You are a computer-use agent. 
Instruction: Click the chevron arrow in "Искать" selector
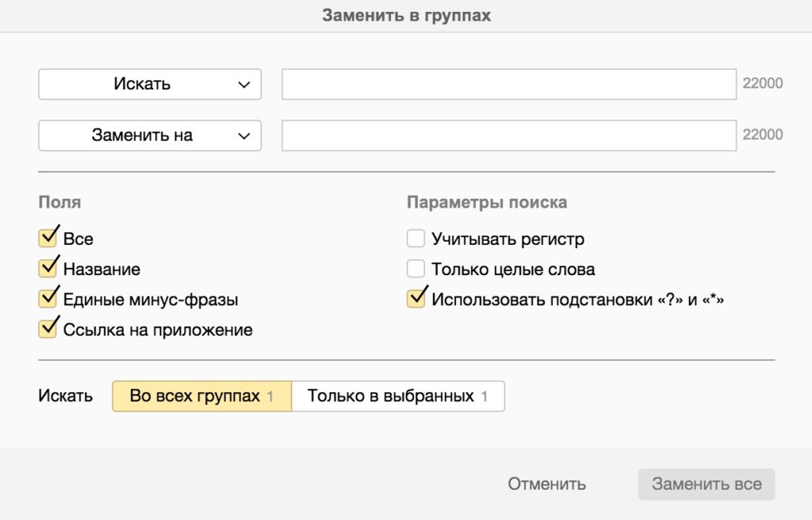tap(243, 85)
